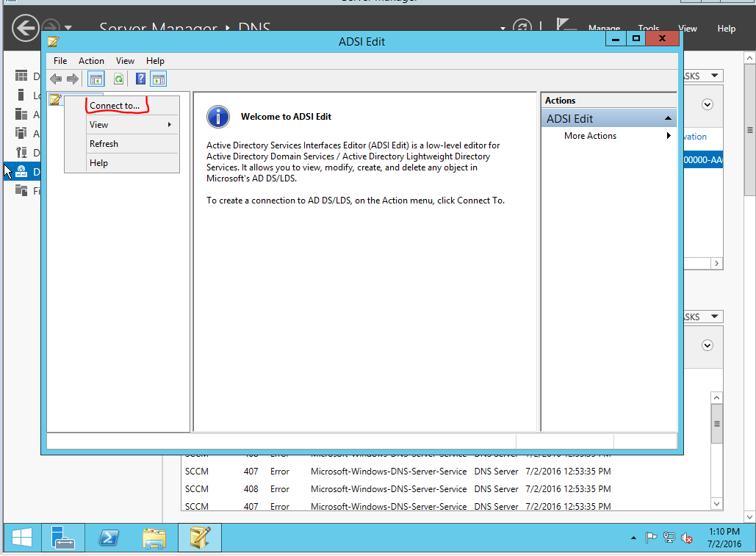The image size is (756, 556).
Task: Open the Manage menu in Server Manager
Action: pos(604,28)
